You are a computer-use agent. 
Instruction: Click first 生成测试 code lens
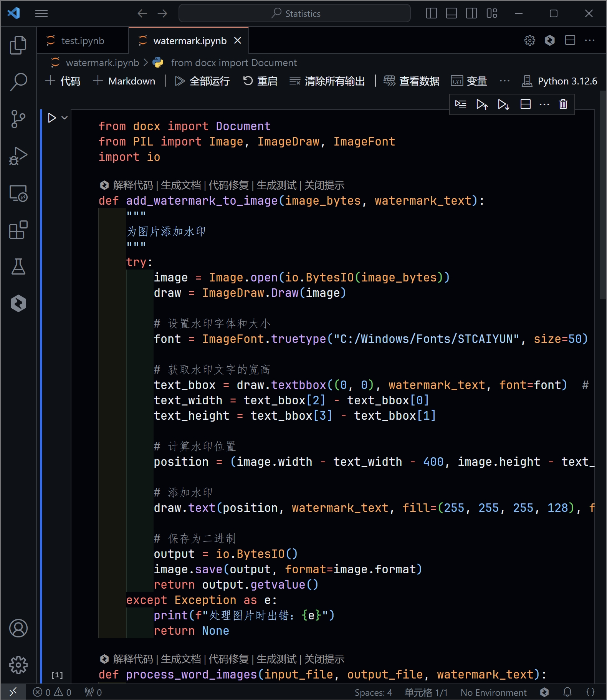pos(276,185)
